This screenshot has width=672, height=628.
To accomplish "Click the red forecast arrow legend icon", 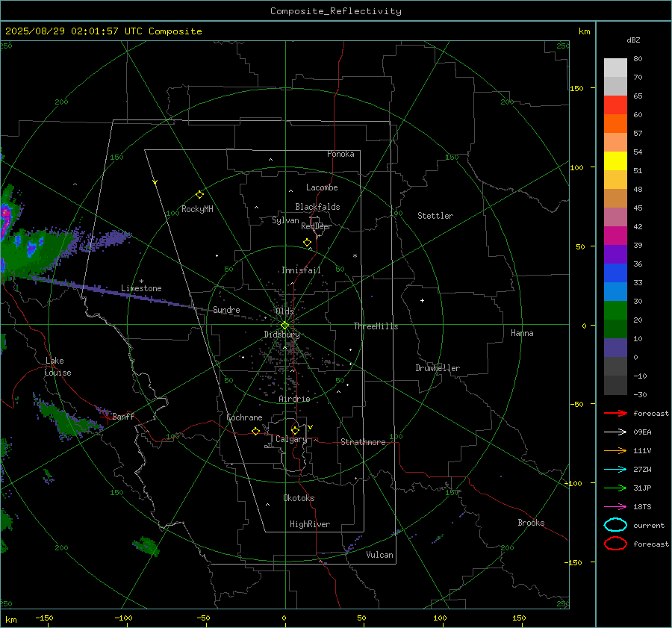I will 615,413.
